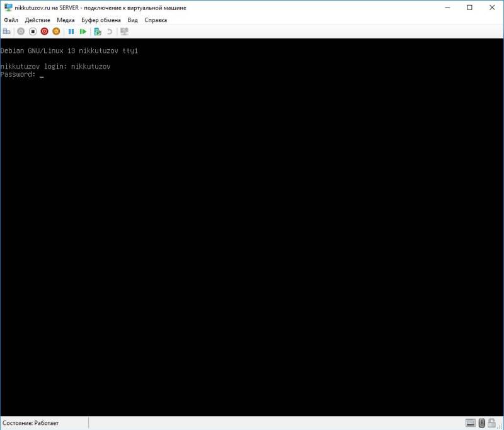Open the Вид menu
The height and width of the screenshot is (430, 504).
132,20
